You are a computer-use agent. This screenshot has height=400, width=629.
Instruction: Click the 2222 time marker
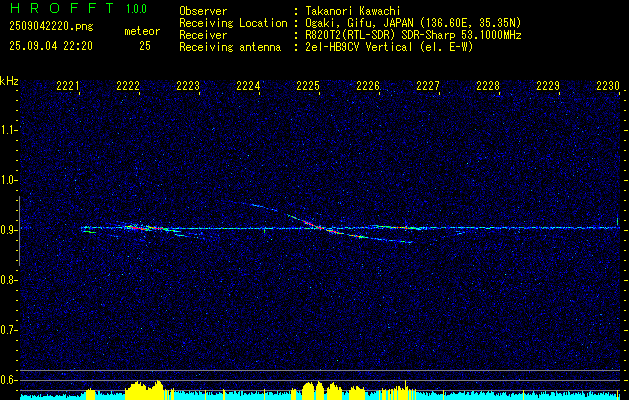pyautogui.click(x=128, y=86)
